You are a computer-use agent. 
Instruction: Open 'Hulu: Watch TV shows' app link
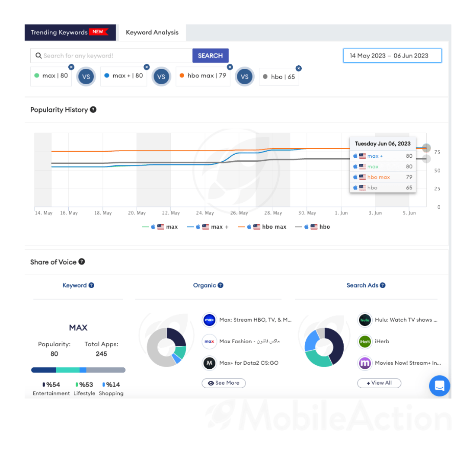(x=406, y=320)
